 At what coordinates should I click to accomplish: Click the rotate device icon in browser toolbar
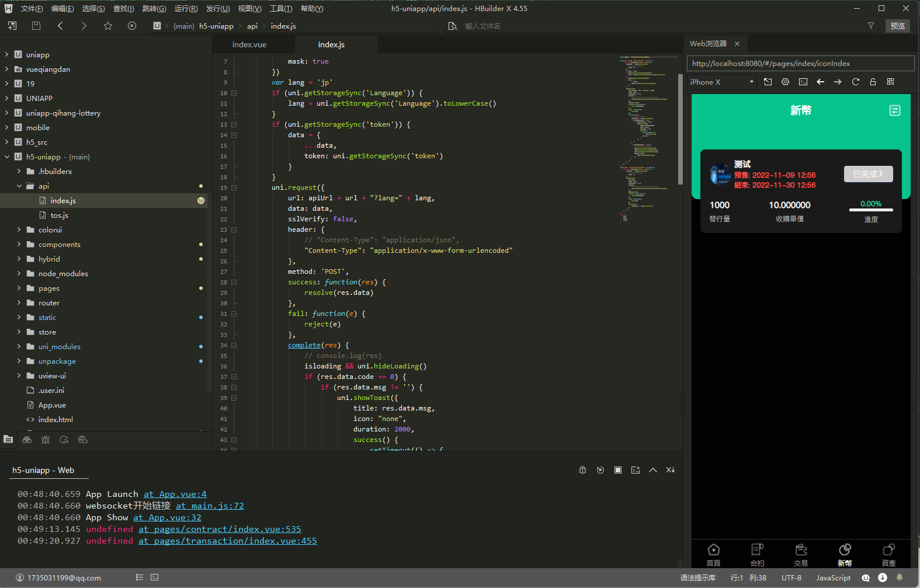point(768,82)
